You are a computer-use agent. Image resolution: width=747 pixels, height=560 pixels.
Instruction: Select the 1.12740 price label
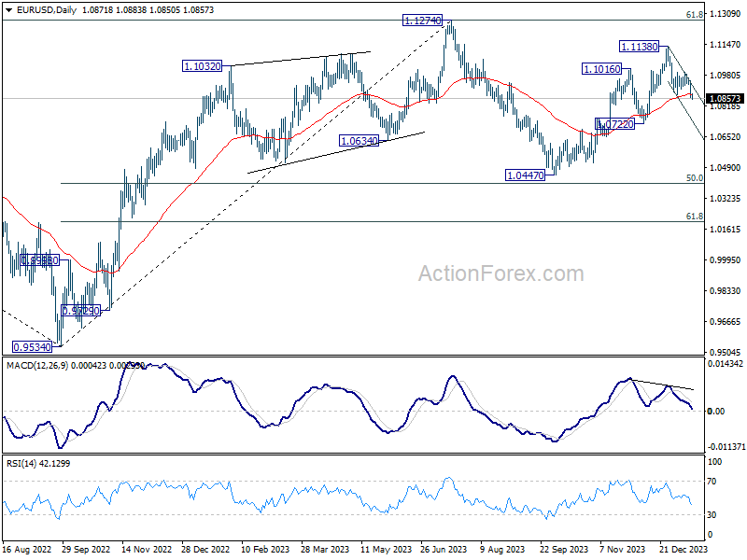coord(423,21)
